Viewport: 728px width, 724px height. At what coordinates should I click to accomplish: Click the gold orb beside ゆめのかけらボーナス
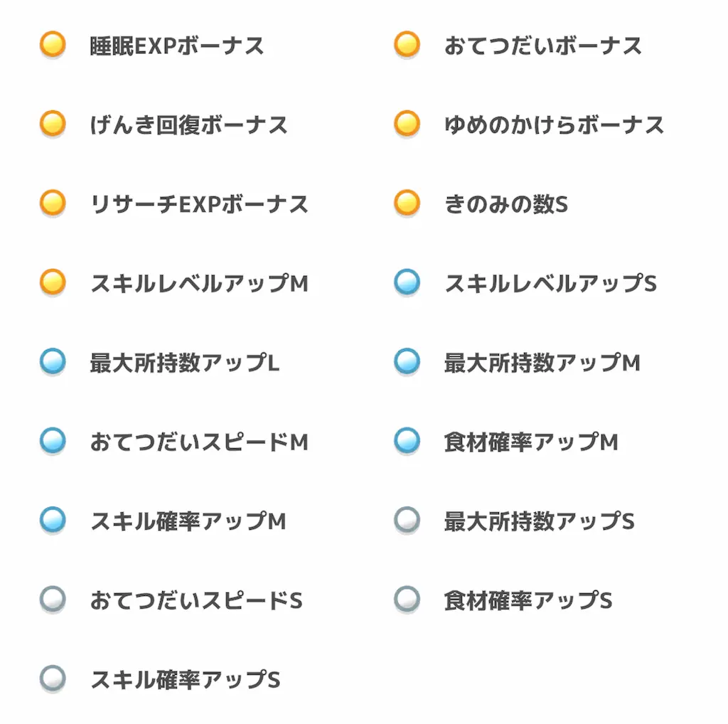click(x=407, y=124)
